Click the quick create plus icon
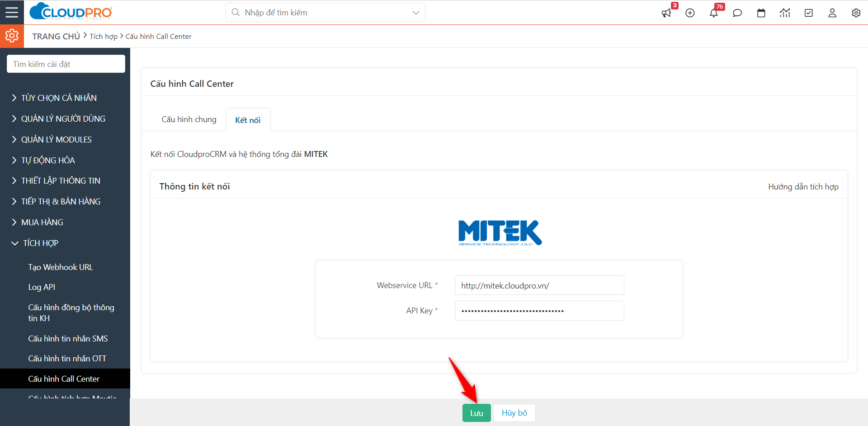 click(x=690, y=13)
